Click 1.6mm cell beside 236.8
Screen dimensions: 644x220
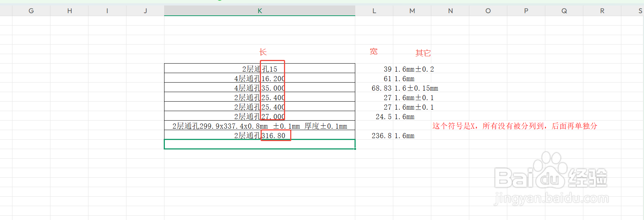(404, 136)
